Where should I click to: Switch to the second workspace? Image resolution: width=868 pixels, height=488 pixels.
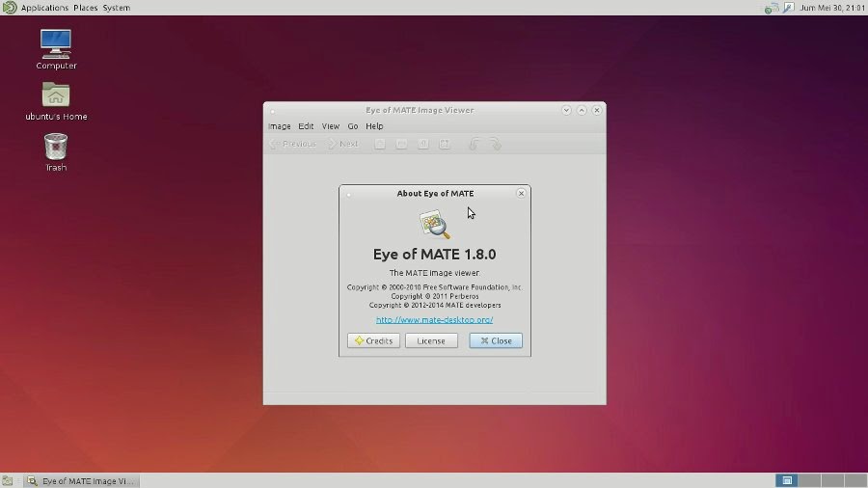pos(809,480)
